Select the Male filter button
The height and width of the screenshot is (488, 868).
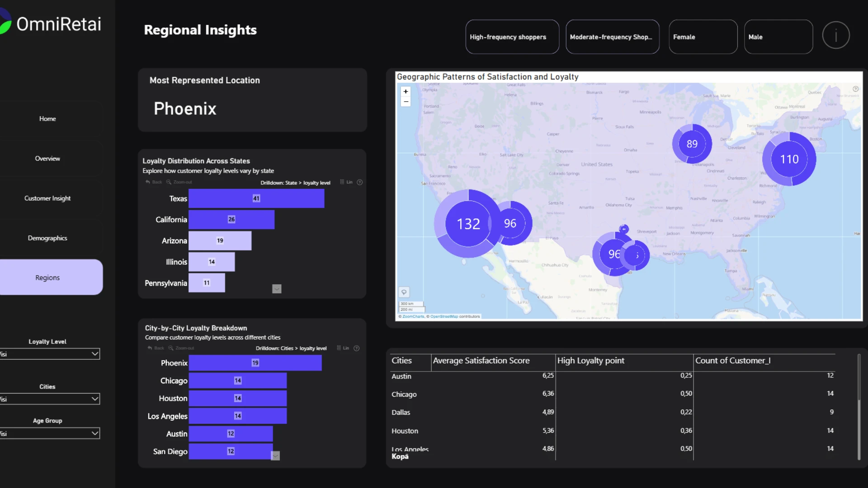(x=778, y=37)
